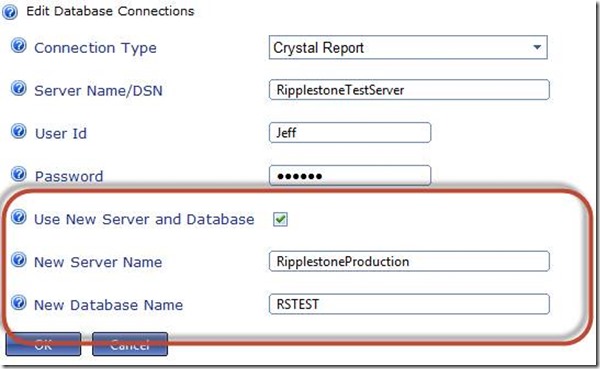Select the New Server Name input field
600x369 pixels.
409,261
